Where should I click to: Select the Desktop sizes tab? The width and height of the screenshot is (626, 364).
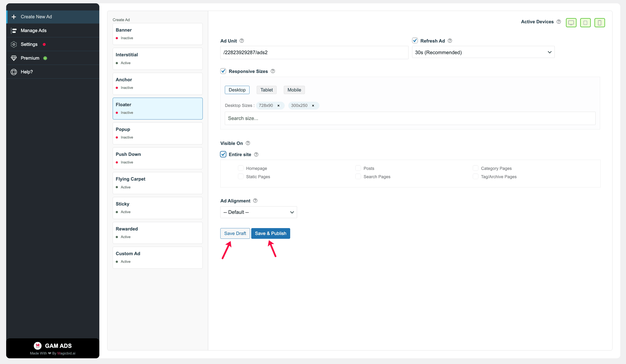[x=237, y=90]
